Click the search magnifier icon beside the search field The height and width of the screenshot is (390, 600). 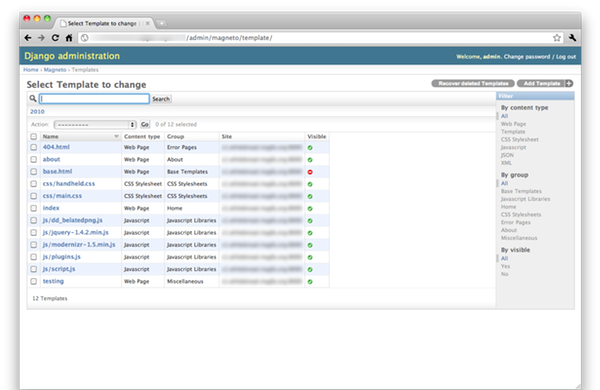pyautogui.click(x=33, y=99)
